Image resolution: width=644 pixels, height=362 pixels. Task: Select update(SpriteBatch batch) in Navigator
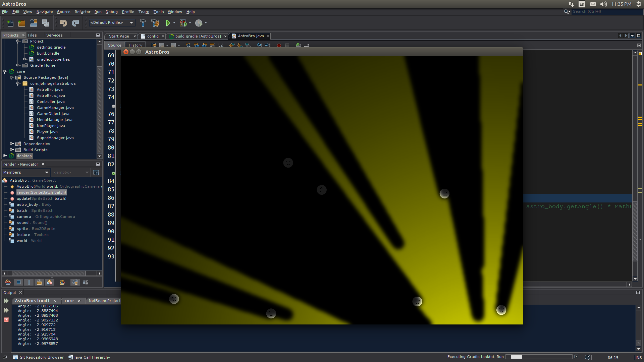(x=42, y=198)
